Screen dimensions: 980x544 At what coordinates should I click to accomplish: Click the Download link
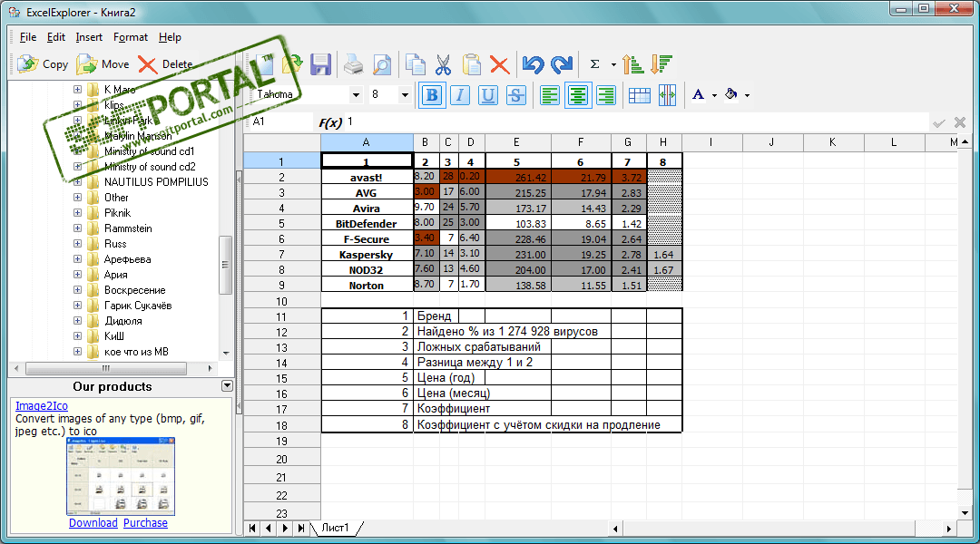coord(93,523)
